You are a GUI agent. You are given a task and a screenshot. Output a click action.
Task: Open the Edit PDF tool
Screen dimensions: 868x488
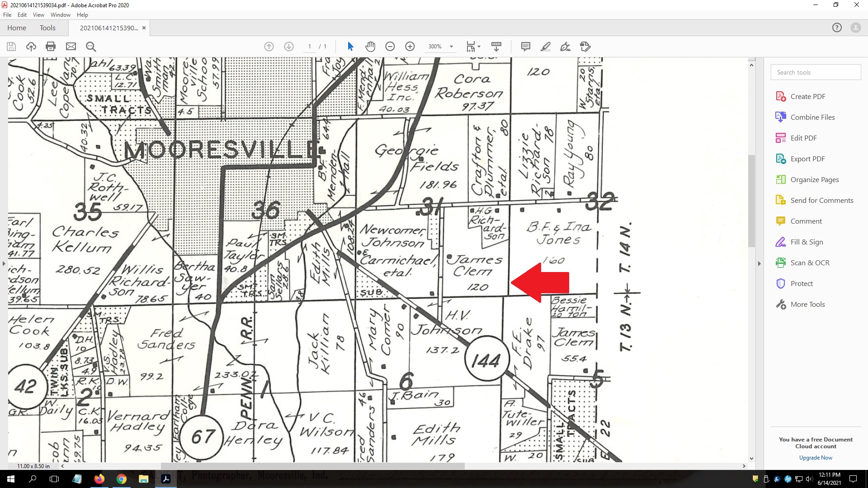803,138
